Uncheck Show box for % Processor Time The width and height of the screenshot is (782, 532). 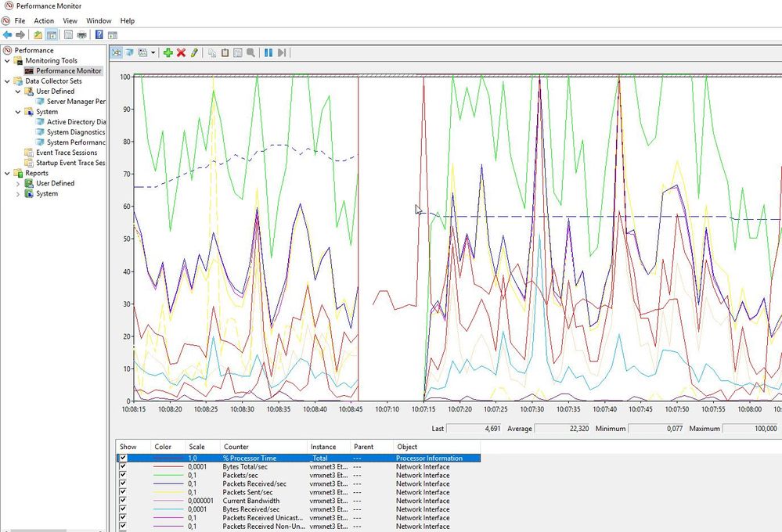(123, 458)
